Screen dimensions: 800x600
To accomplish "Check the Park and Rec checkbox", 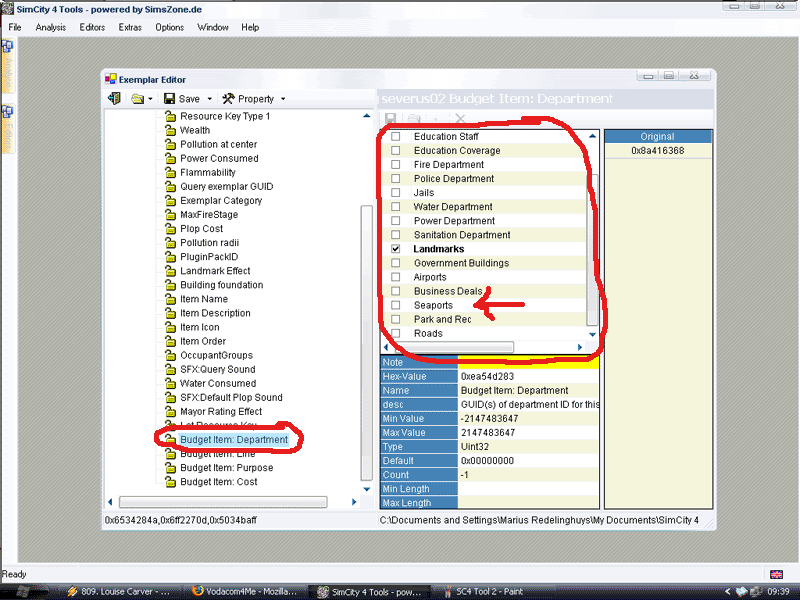I will coord(395,319).
